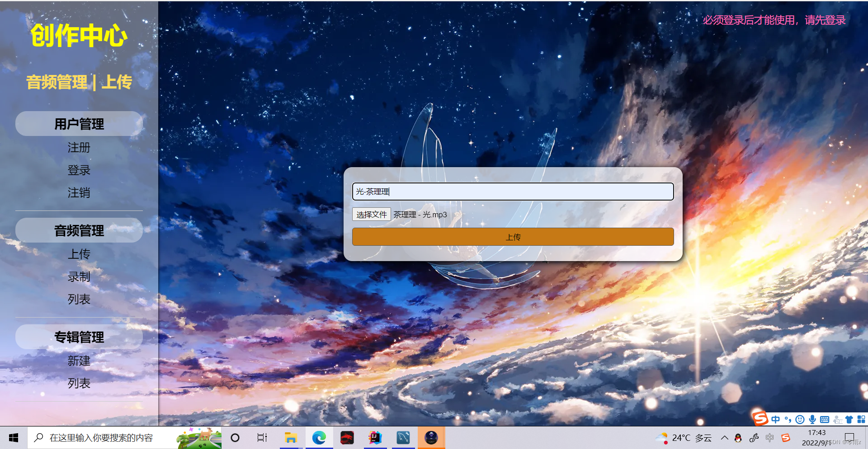Click the 创作中心 title
868x449 pixels.
coord(79,36)
